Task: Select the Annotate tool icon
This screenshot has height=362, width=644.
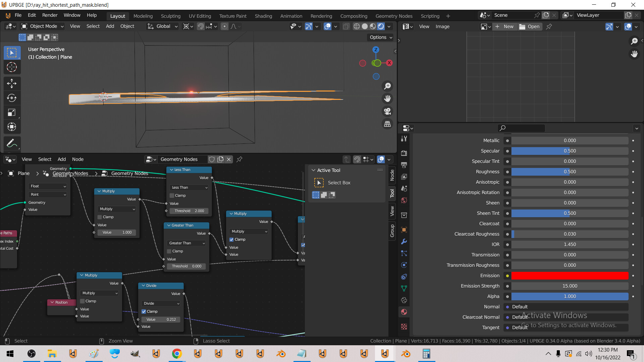Action: pos(12,143)
